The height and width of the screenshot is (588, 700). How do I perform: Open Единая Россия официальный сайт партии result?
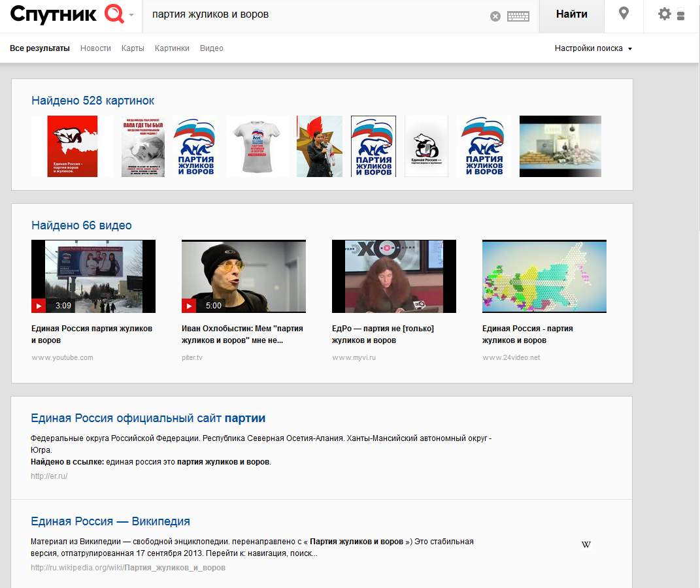coord(148,418)
